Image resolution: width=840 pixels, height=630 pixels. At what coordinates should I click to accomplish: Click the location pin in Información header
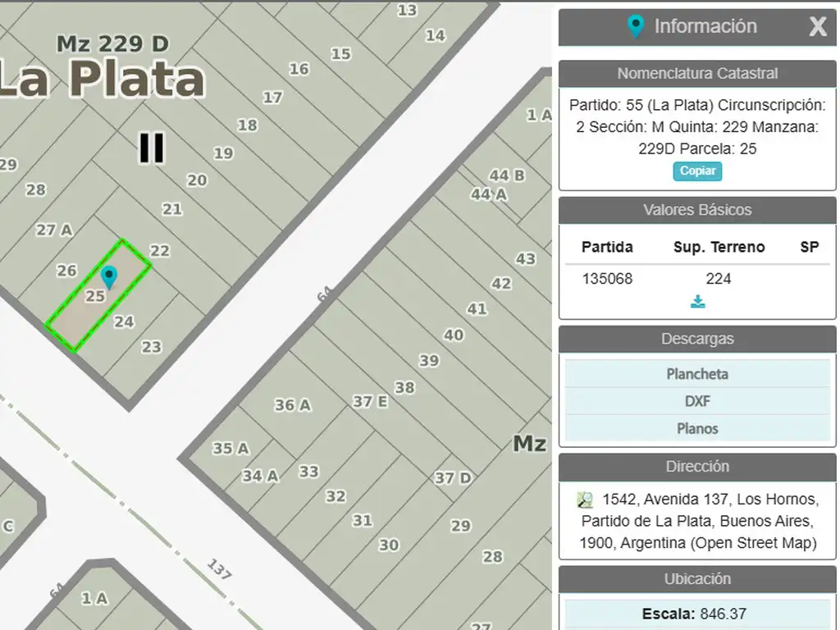635,26
